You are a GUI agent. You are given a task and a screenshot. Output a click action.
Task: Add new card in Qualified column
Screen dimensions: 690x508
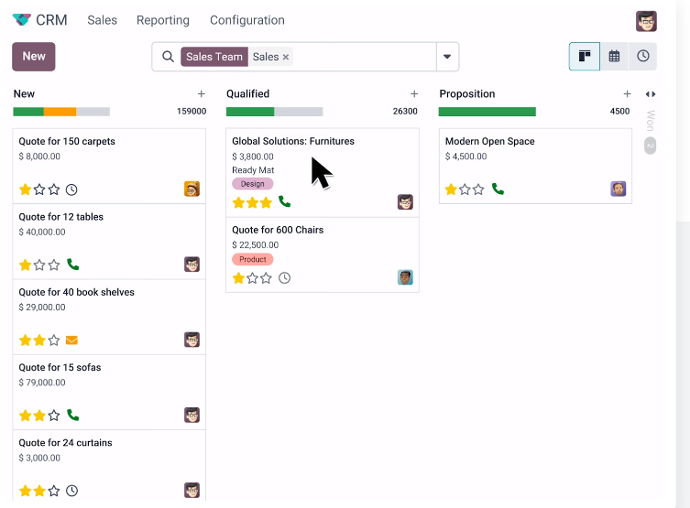pos(414,94)
